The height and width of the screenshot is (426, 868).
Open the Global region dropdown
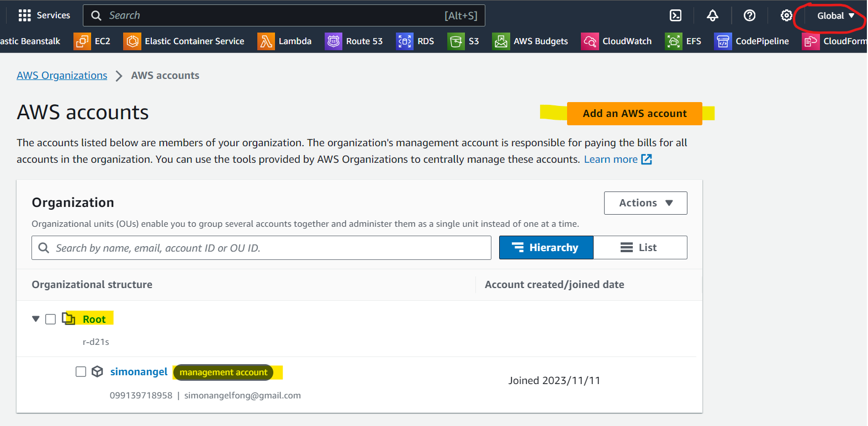coord(835,15)
